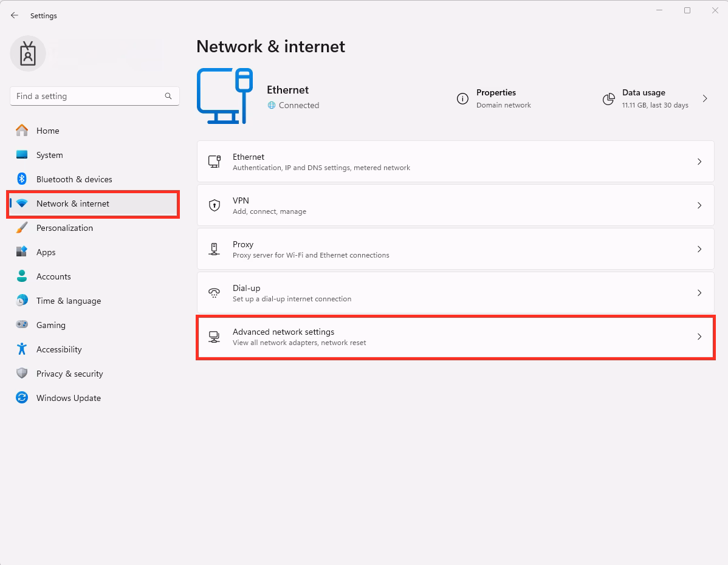Viewport: 728px width, 565px height.
Task: Click the Find a setting search box
Action: click(95, 96)
